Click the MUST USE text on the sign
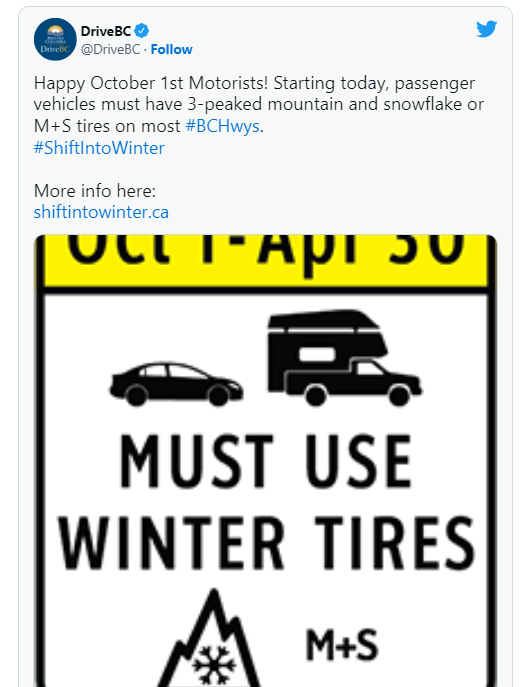The height and width of the screenshot is (687, 523). pos(265,462)
